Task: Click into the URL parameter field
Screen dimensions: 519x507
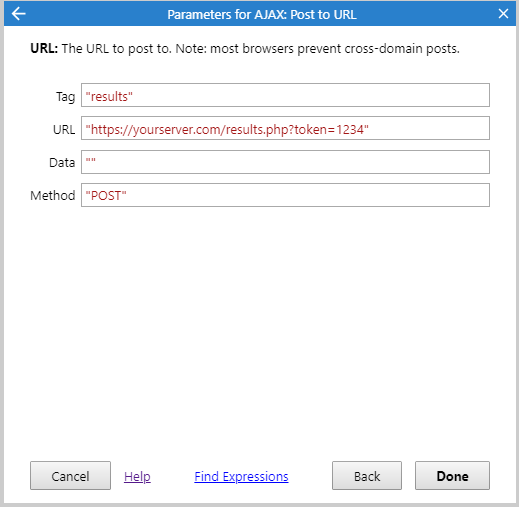Action: click(x=285, y=128)
